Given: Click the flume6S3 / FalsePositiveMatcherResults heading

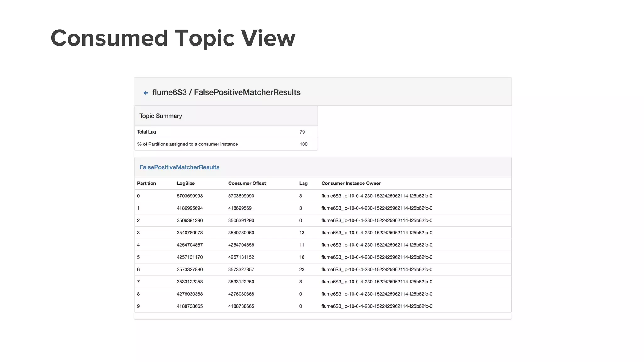Looking at the screenshot, I should (226, 92).
